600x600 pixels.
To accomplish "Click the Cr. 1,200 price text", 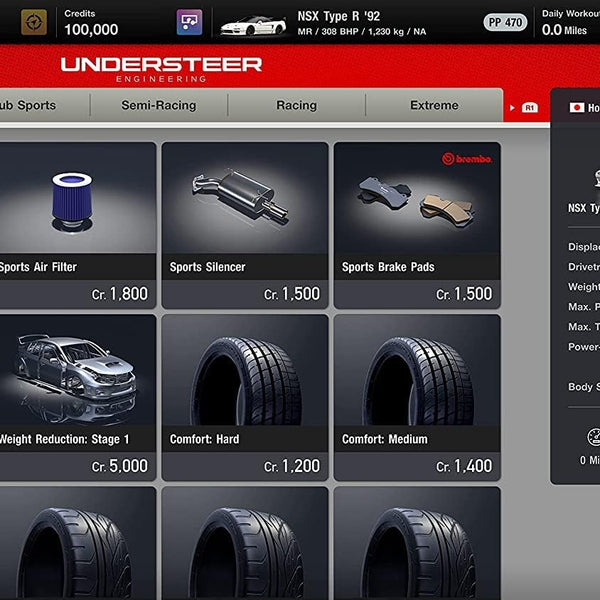I will [x=292, y=466].
